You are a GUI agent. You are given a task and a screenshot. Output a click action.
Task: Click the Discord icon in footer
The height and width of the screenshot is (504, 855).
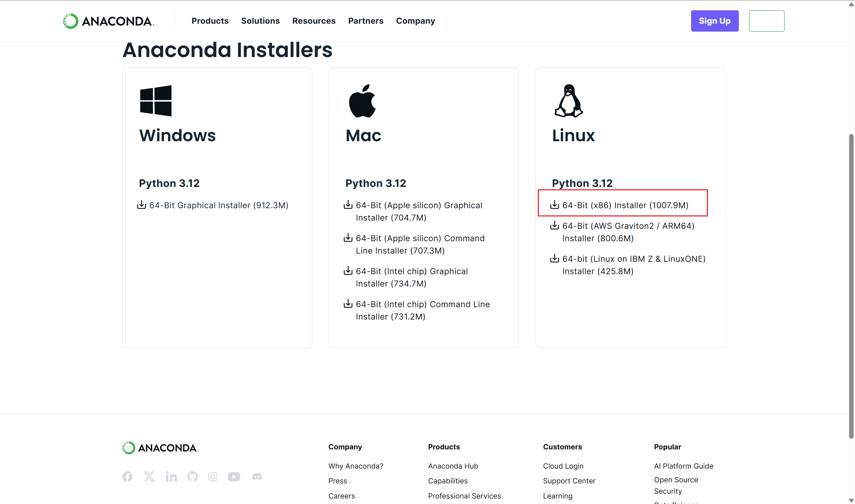[257, 477]
